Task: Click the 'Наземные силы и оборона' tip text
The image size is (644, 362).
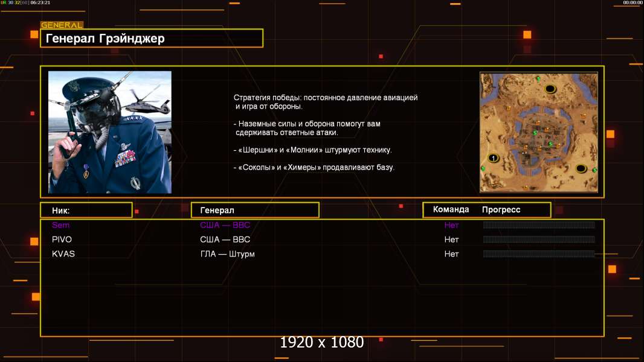Action: click(x=308, y=128)
